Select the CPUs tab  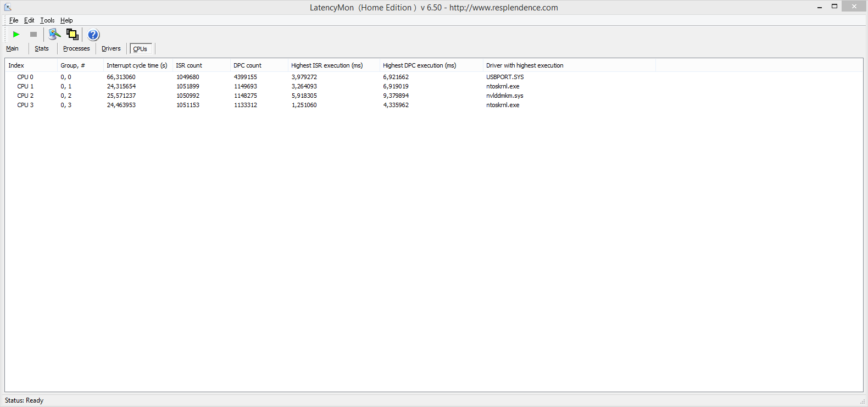tap(141, 49)
